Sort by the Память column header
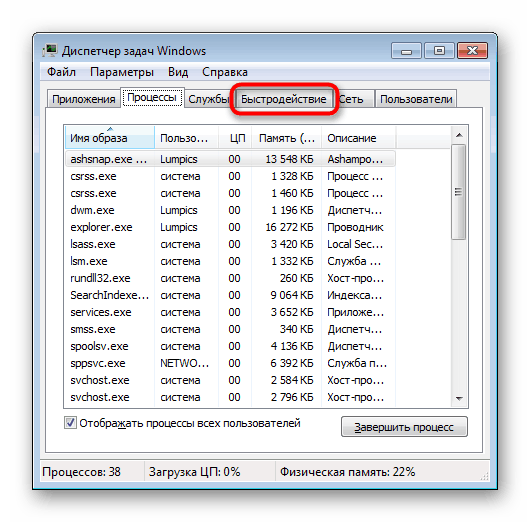530x522 pixels. (287, 138)
